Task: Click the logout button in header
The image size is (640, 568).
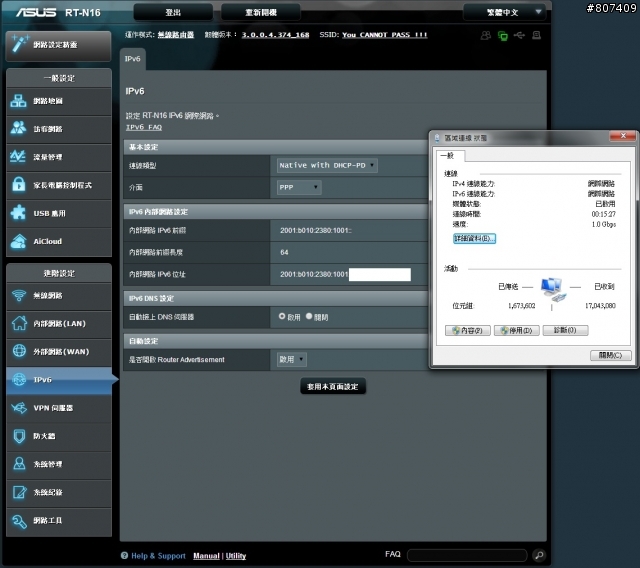Action: point(173,12)
